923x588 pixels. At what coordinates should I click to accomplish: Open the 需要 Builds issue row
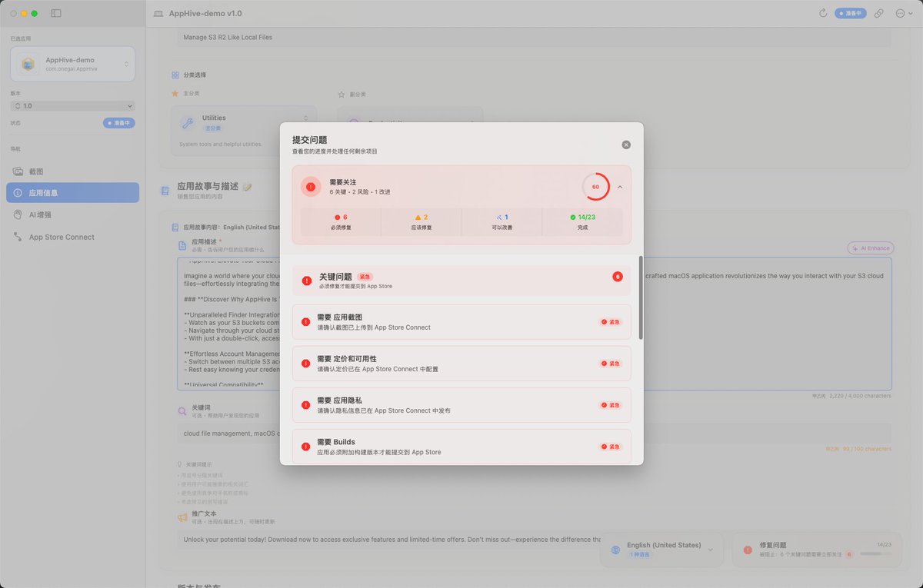[x=461, y=447]
